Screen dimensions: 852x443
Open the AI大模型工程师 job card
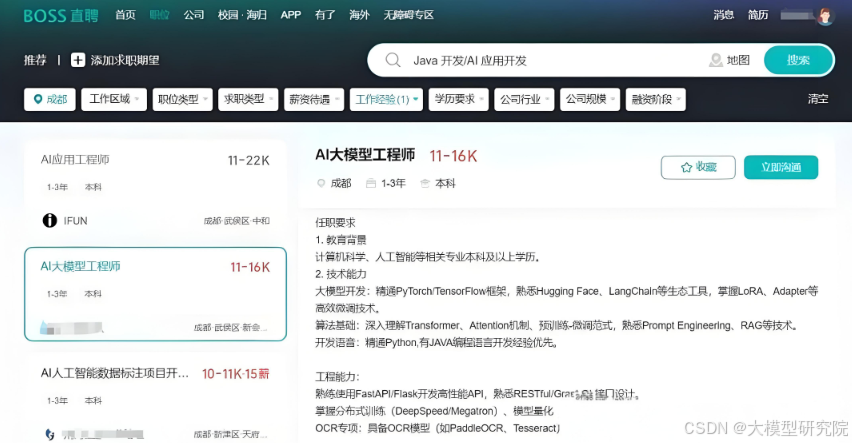coord(155,294)
